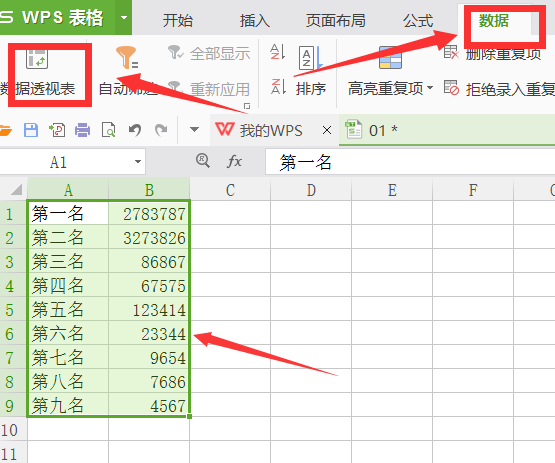
Task: Click cell with value 123414
Action: click(149, 309)
